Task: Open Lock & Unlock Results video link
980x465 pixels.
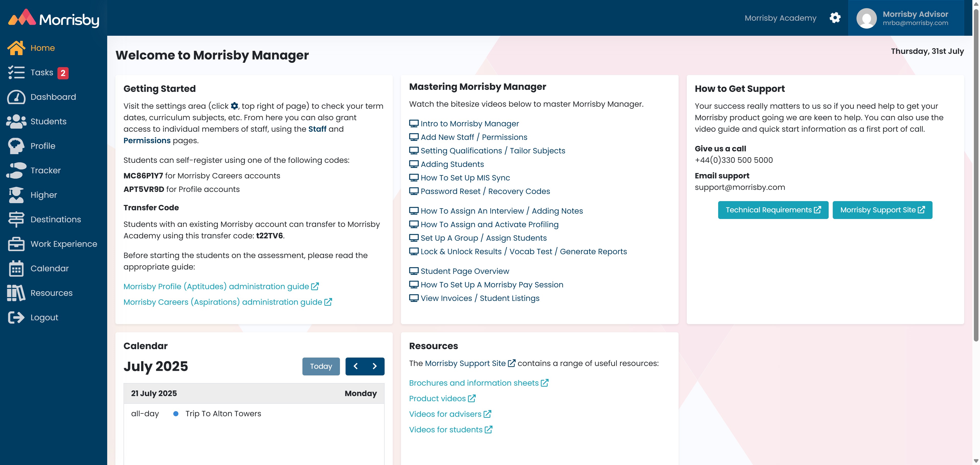Action: (523, 252)
